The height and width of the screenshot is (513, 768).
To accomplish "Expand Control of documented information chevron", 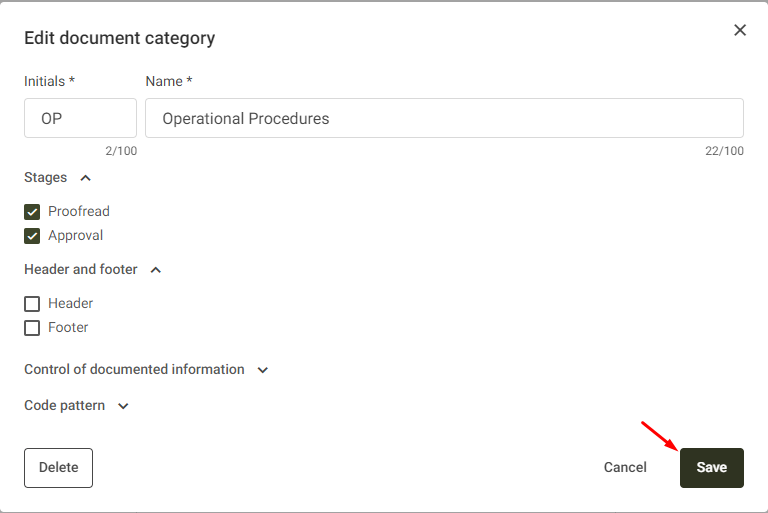I will 263,370.
